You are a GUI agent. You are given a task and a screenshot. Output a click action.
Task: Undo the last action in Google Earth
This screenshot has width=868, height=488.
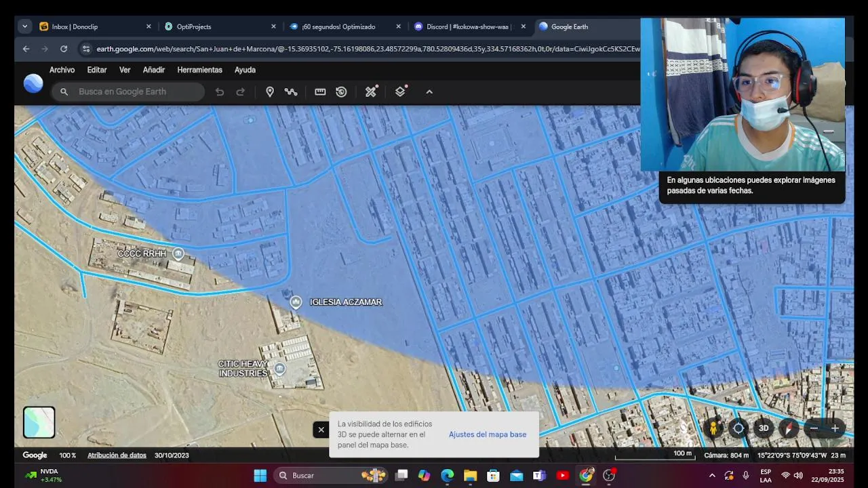pos(220,91)
